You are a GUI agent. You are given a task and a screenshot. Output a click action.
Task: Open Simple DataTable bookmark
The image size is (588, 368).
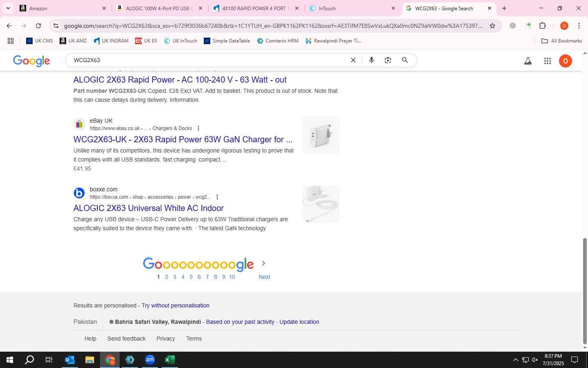[x=227, y=41]
